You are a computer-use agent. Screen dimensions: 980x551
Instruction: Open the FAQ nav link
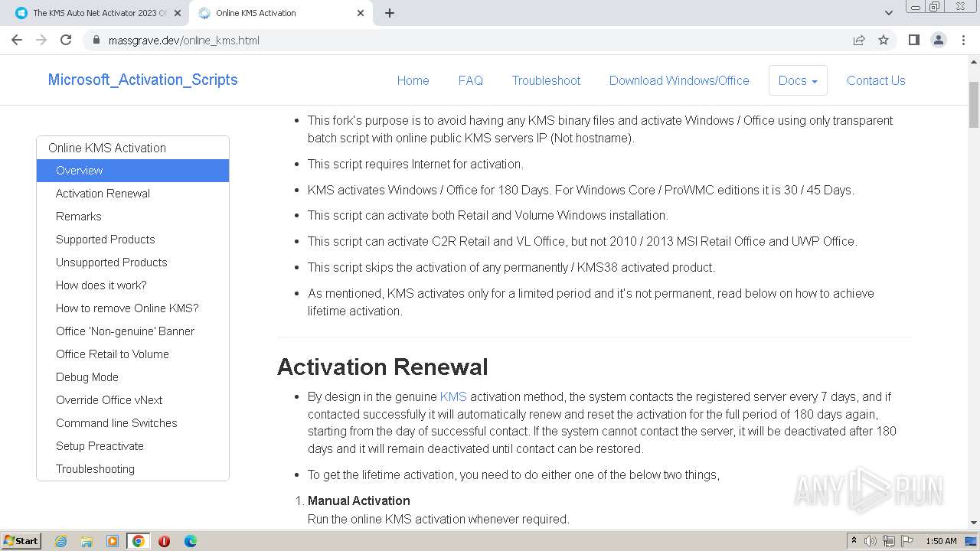click(x=470, y=80)
